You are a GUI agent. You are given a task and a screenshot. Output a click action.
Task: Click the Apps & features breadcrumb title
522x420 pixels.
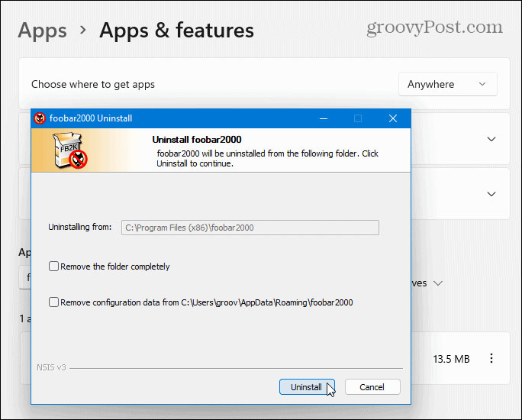pyautogui.click(x=176, y=31)
